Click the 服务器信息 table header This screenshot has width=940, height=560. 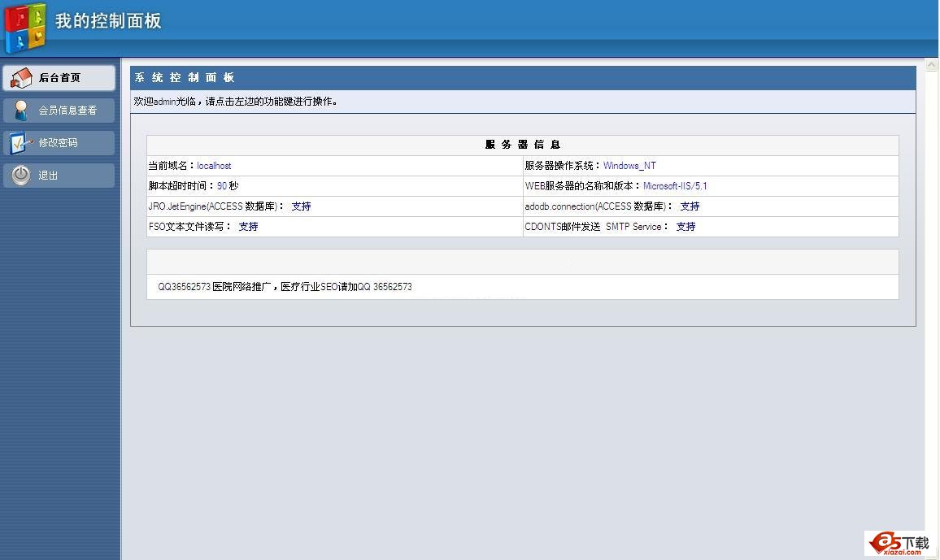(x=523, y=145)
